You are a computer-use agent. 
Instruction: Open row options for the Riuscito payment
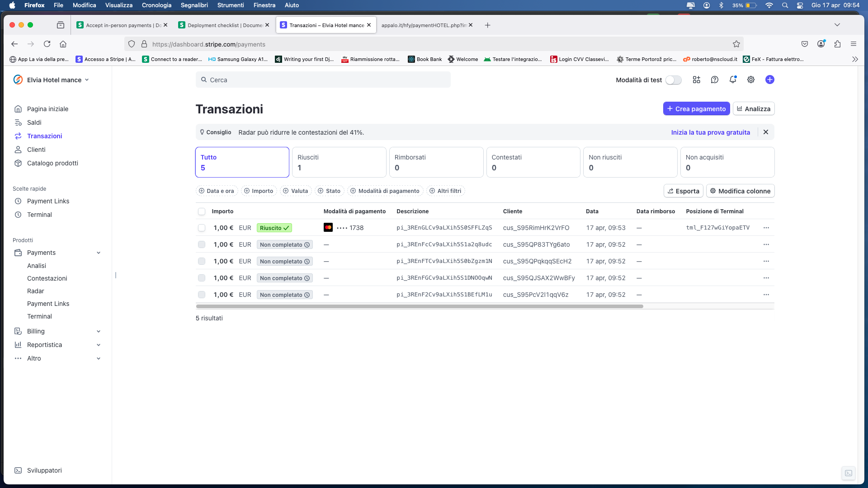[766, 228]
